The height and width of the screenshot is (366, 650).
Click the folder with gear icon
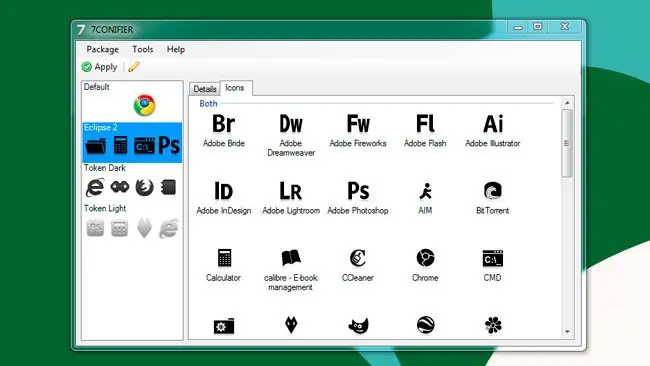pos(224,326)
